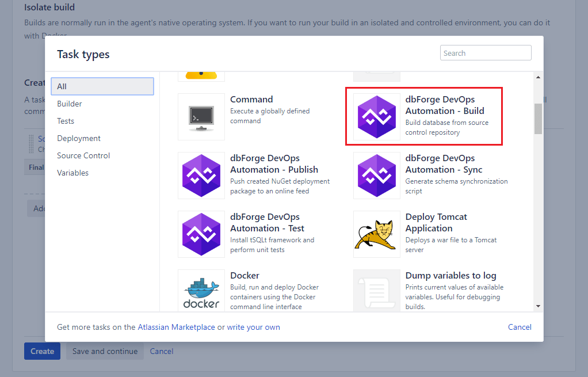Focus the Search field in Task types
This screenshot has height=377, width=588.
[x=486, y=53]
